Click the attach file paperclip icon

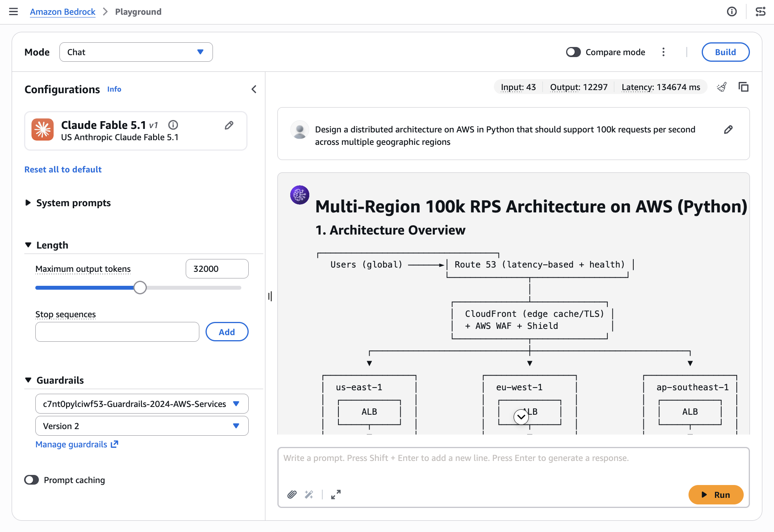292,494
